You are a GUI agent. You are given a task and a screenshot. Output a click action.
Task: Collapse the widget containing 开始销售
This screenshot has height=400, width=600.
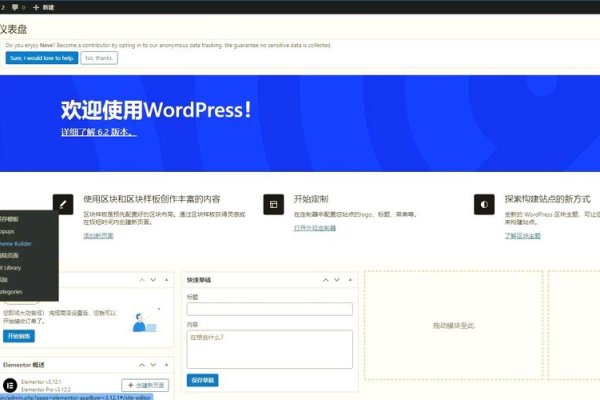(x=166, y=280)
